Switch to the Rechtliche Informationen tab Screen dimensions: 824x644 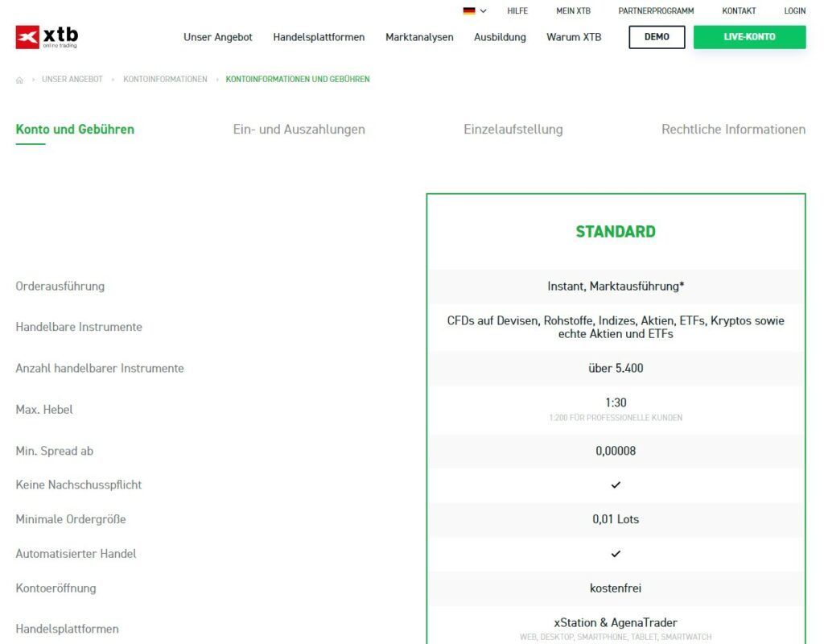[733, 130]
